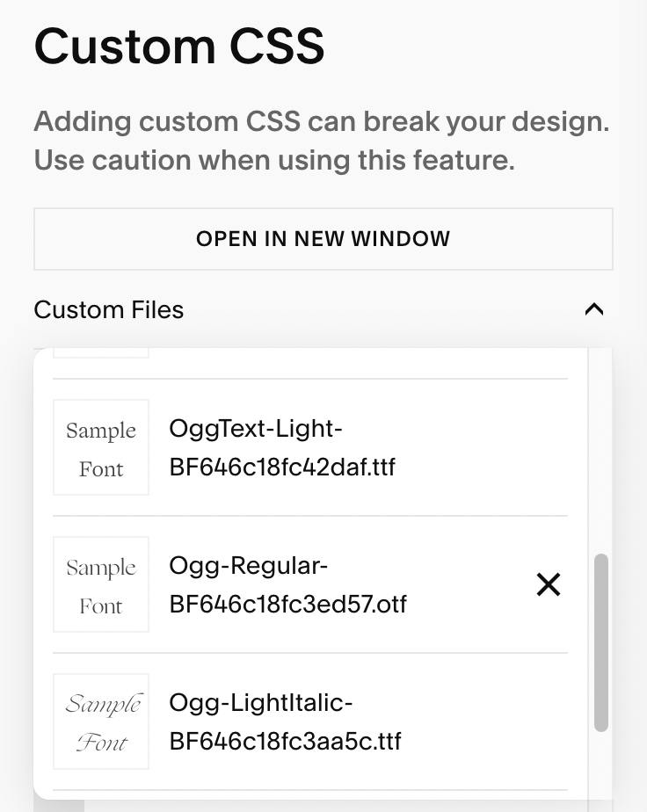Select the Ogg-Regular-BF646c18fc3ed57.otf file name
The height and width of the screenshot is (812, 647).
[x=287, y=584]
